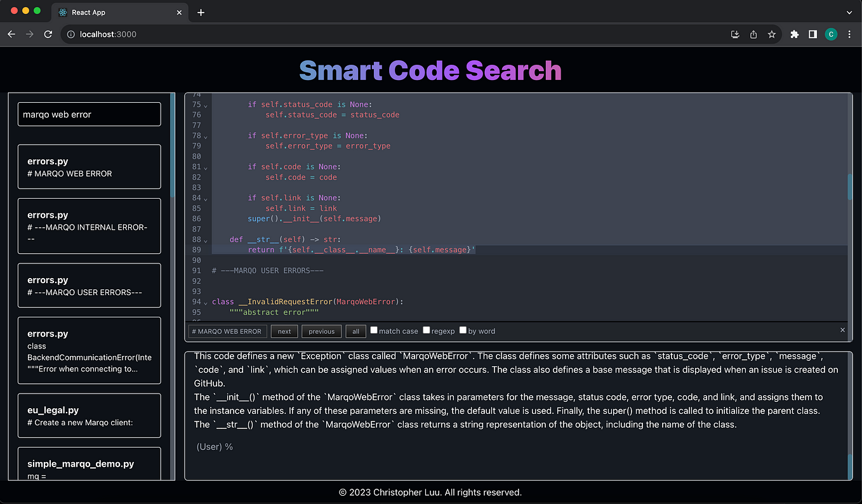Open result '# MARQO WEB ERROR' in errors.py

click(90, 166)
